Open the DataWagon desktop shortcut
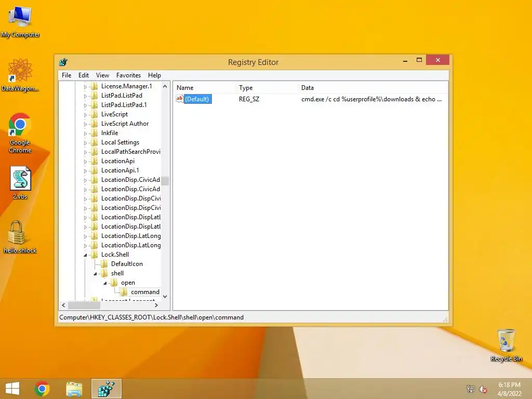Viewport: 532px width, 399px height. pyautogui.click(x=20, y=75)
